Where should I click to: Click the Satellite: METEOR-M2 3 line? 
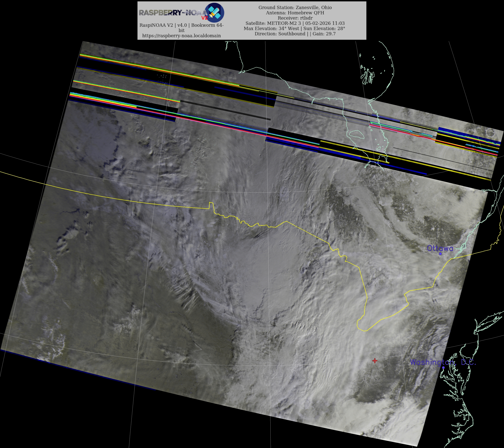click(x=295, y=23)
